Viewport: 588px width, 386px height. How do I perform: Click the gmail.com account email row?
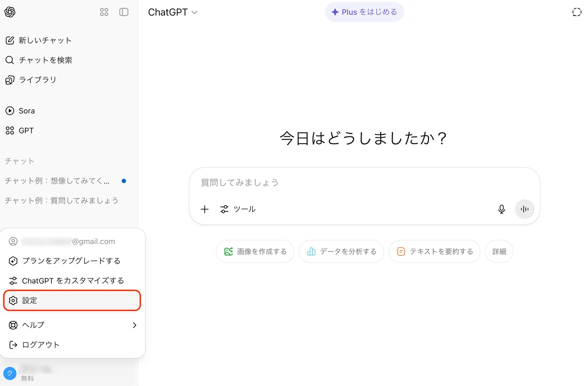pyautogui.click(x=73, y=241)
